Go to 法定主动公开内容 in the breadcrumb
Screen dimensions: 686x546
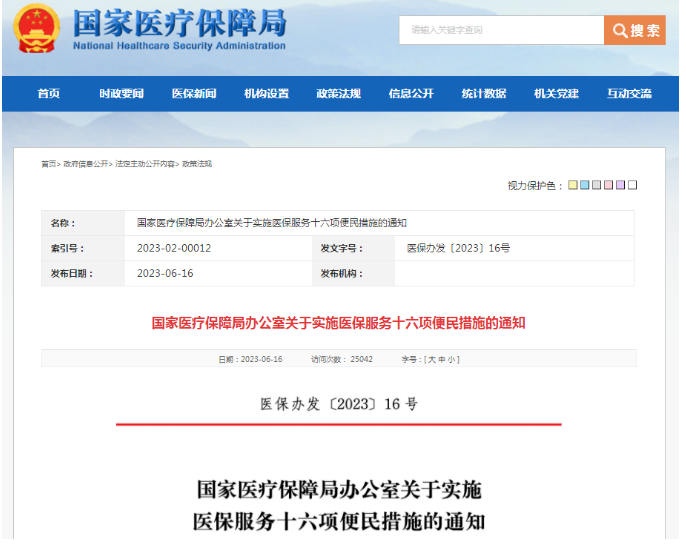[145, 164]
